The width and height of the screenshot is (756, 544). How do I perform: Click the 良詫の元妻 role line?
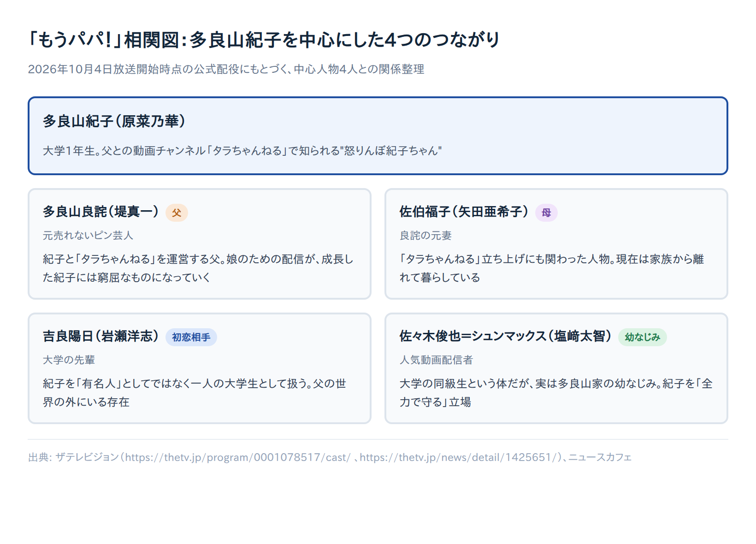coord(425,236)
